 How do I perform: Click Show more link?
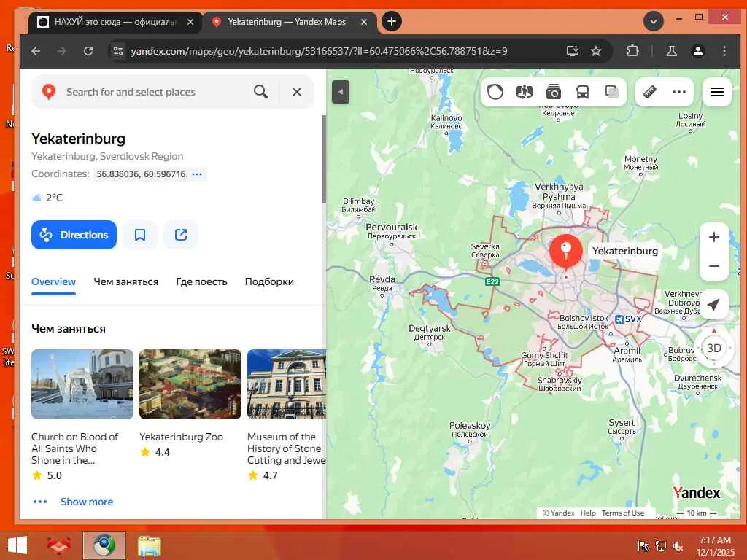87,502
